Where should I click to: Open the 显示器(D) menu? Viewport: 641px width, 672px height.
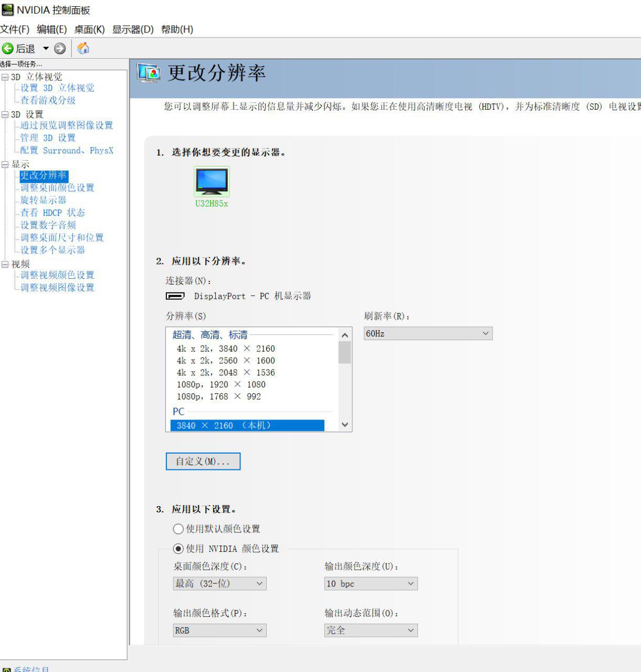(133, 29)
